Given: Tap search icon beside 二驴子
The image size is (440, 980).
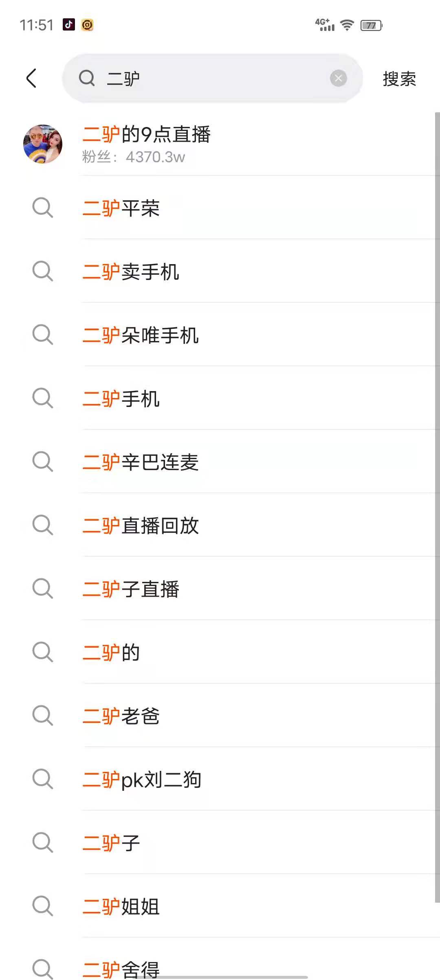Looking at the screenshot, I should point(43,843).
